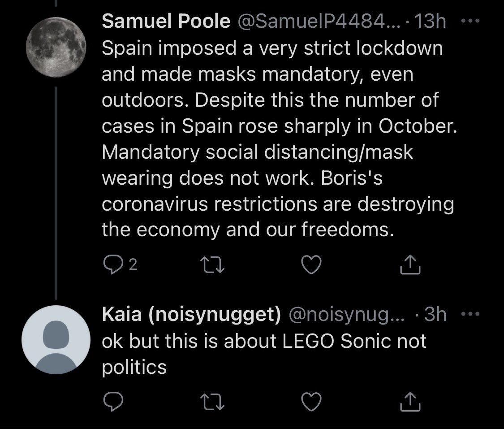Image resolution: width=504 pixels, height=429 pixels.
Task: Open tweet text about Spain's strict lockdown
Action: coord(279,139)
